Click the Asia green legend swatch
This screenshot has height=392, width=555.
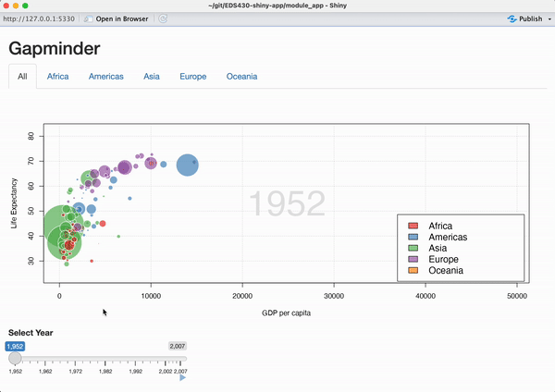pyautogui.click(x=413, y=249)
